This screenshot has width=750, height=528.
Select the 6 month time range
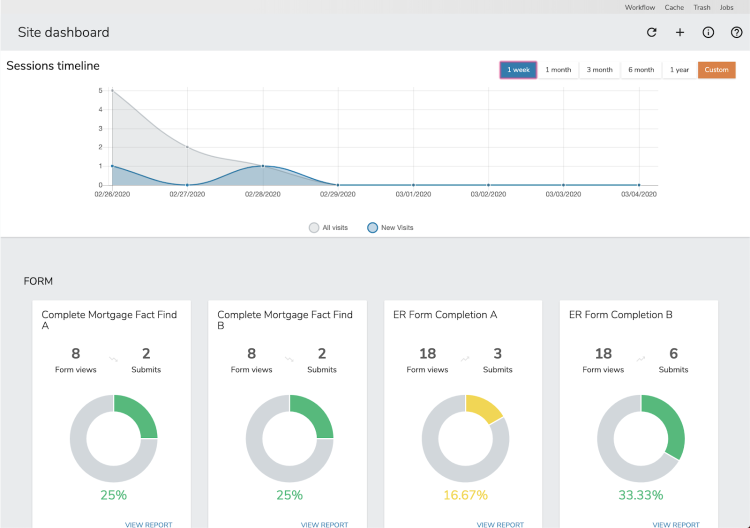click(x=641, y=70)
